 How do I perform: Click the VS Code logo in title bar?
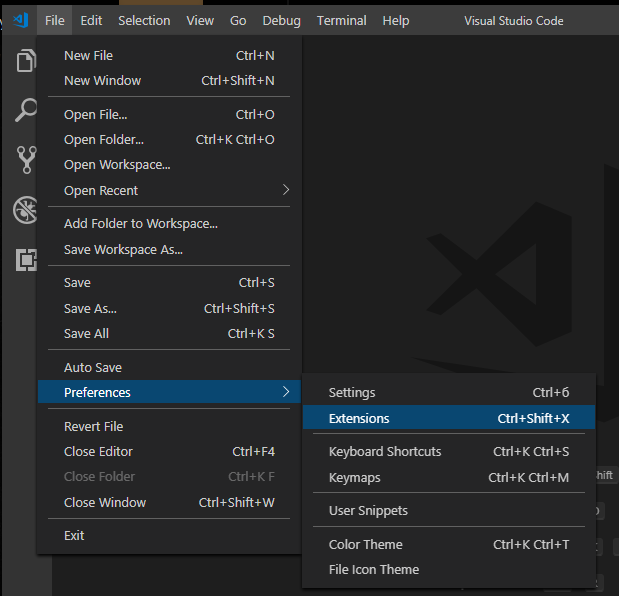20,20
